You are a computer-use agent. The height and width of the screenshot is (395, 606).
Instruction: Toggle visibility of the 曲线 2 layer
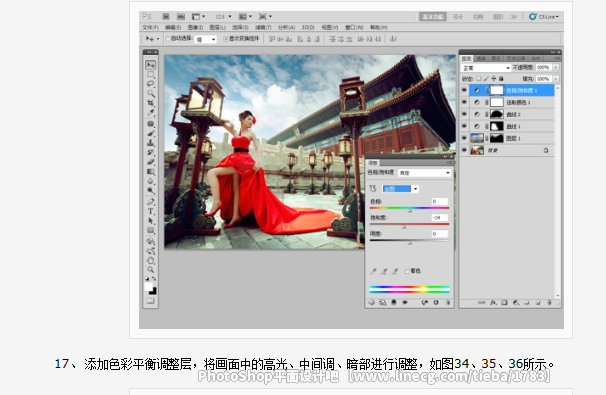(464, 114)
